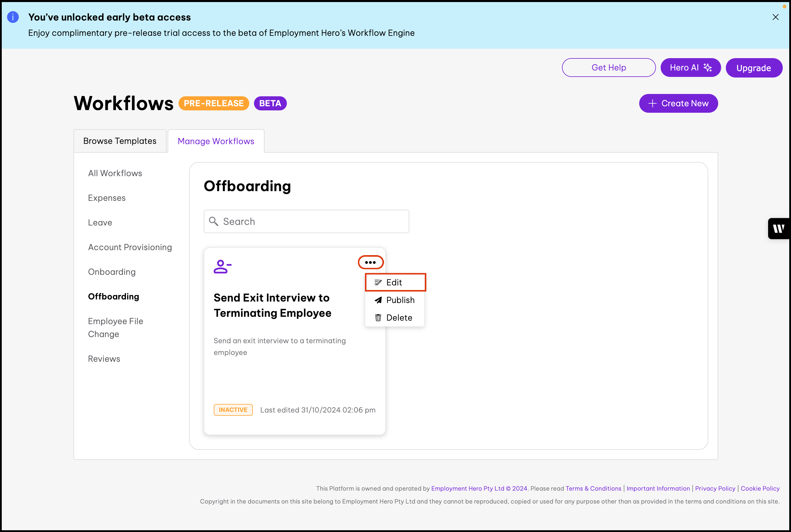791x532 pixels.
Task: Click the offboarding person-minus icon
Action: pos(222,267)
